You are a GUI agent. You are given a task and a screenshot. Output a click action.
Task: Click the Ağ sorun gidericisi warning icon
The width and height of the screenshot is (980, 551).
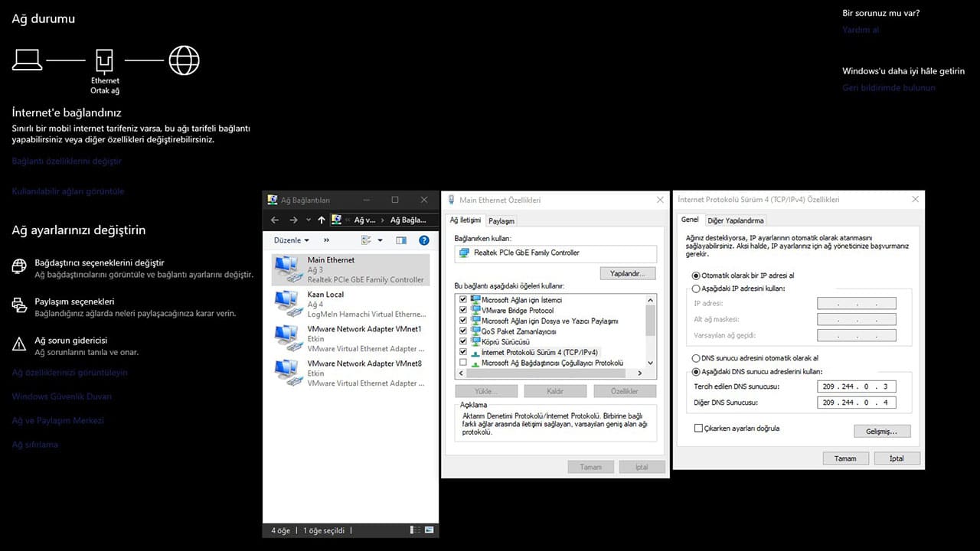pyautogui.click(x=19, y=344)
